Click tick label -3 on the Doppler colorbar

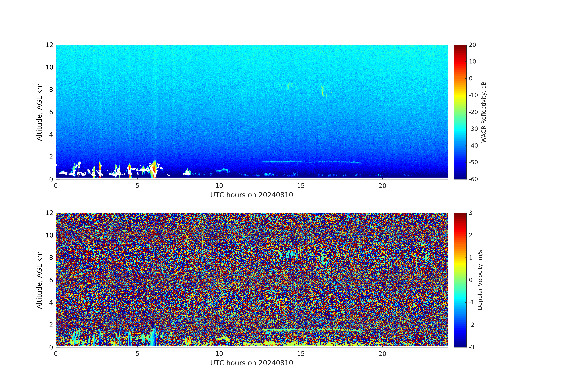coord(471,347)
